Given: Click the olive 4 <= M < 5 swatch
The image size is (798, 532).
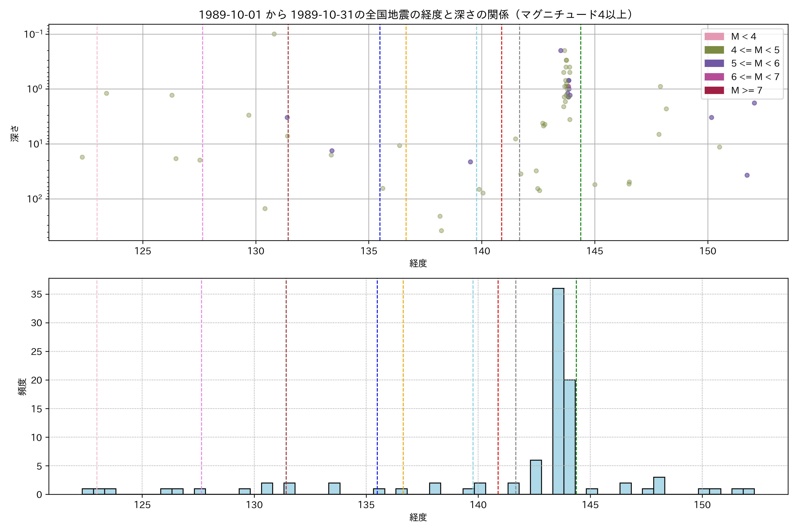Looking at the screenshot, I should [x=714, y=50].
